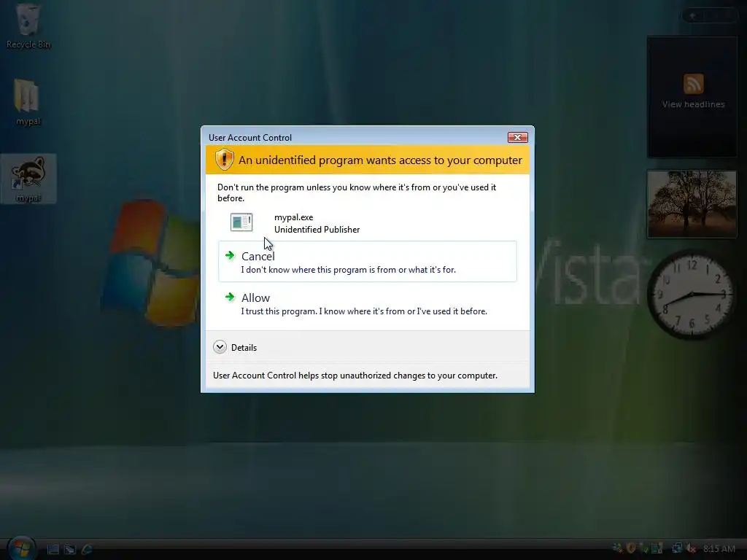This screenshot has height=560, width=747.
Task: Cancel the unidentified program request
Action: 368,262
